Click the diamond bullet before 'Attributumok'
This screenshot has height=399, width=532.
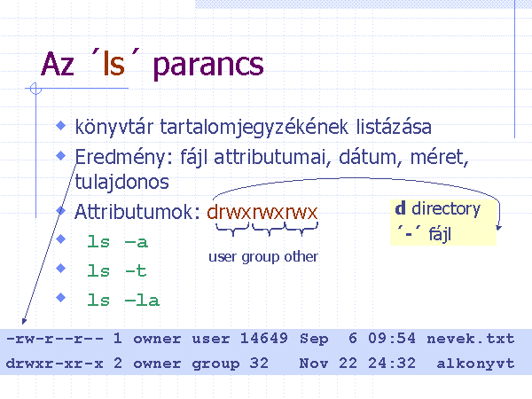(60, 210)
